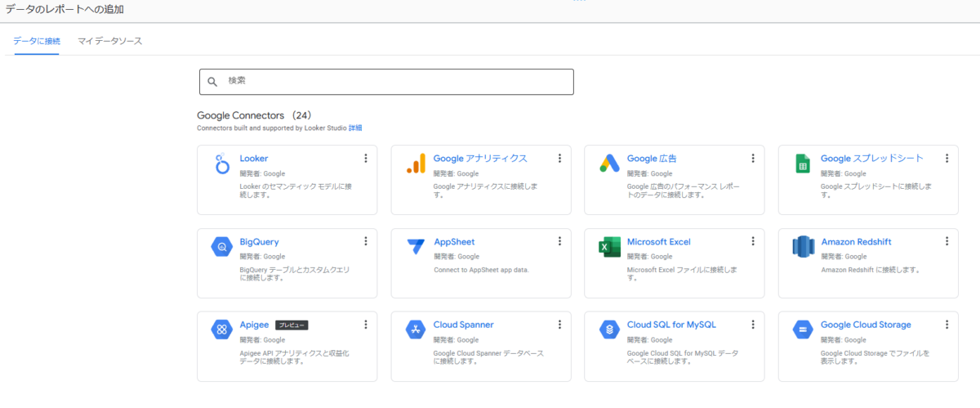
Task: Click 'Connect to AppSheet app data.' description
Action: [x=481, y=270]
